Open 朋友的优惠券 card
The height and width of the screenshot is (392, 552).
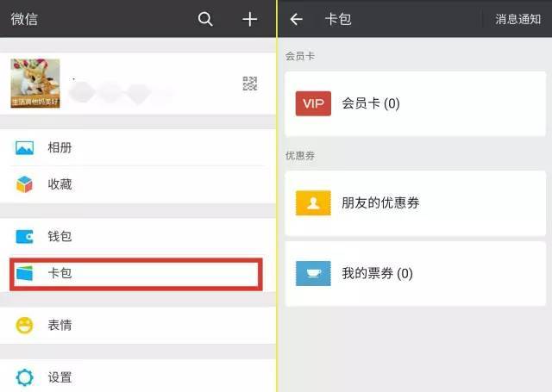[416, 203]
